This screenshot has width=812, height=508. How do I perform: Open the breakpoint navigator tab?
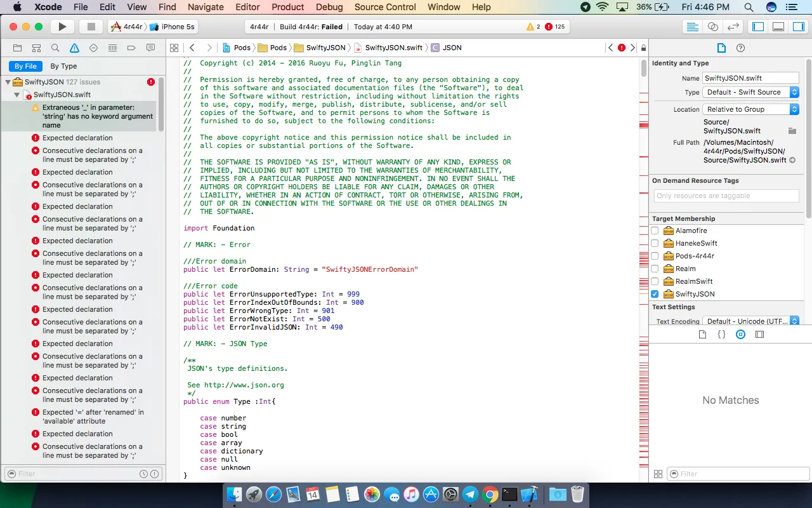pos(131,48)
